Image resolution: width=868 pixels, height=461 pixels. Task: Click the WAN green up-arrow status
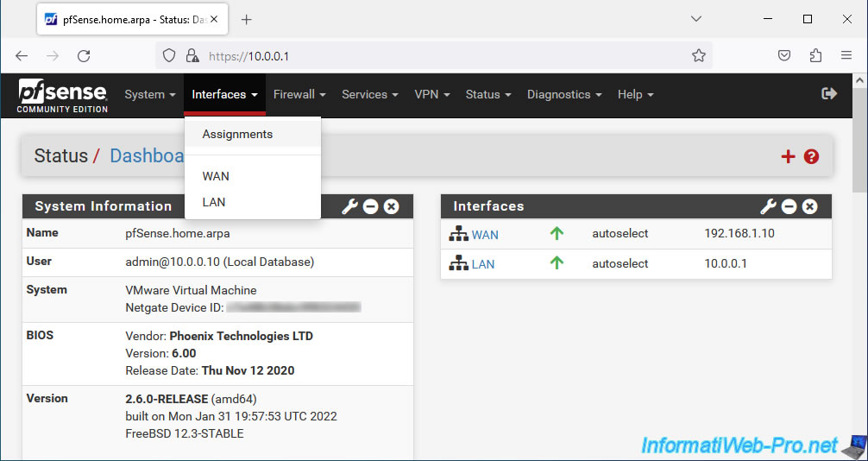click(x=557, y=233)
